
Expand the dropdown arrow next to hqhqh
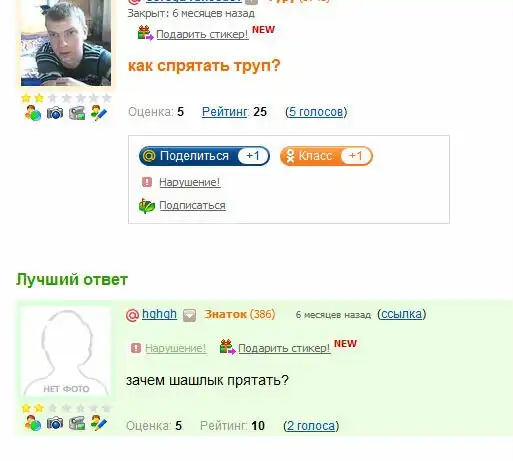[189, 315]
